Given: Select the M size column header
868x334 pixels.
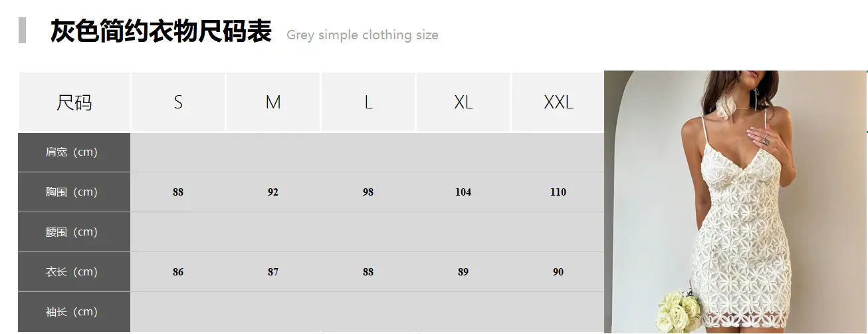Looking at the screenshot, I should click(x=273, y=102).
